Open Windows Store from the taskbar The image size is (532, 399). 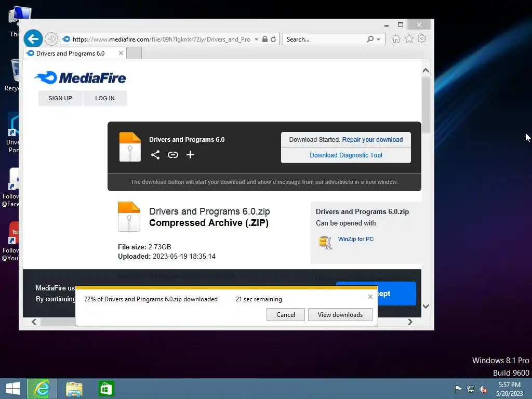pyautogui.click(x=106, y=389)
